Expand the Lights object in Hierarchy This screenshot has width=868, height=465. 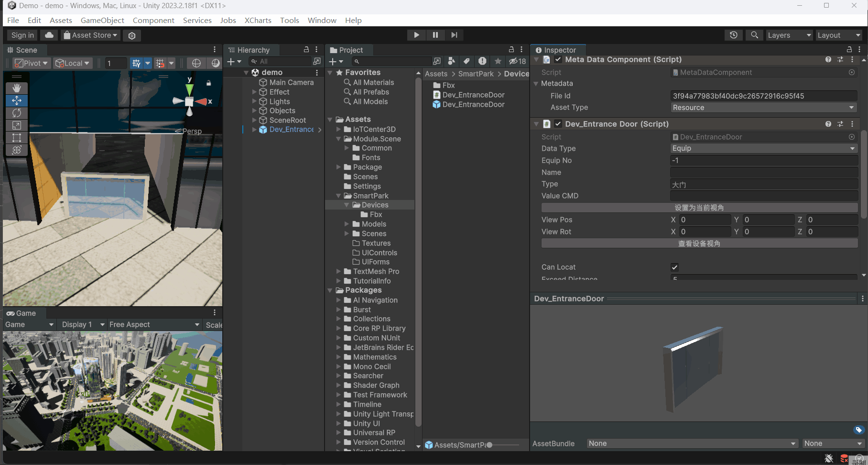click(x=254, y=101)
